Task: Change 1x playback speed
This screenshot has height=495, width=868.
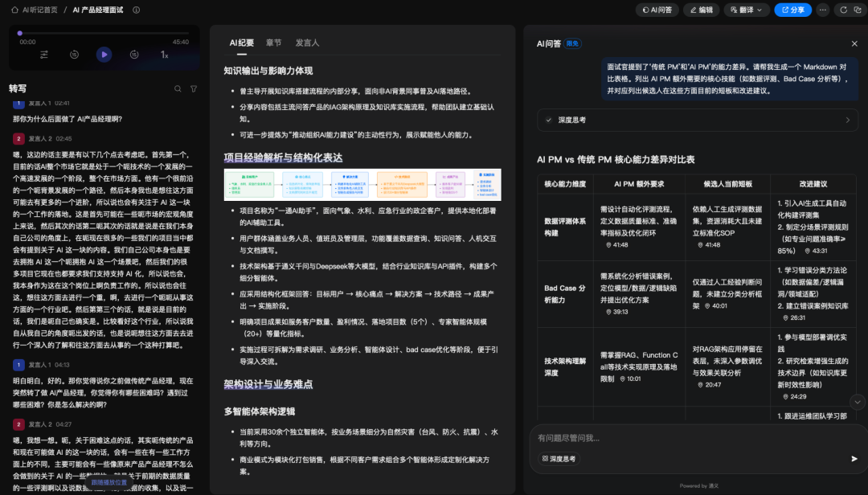Action: [x=165, y=55]
